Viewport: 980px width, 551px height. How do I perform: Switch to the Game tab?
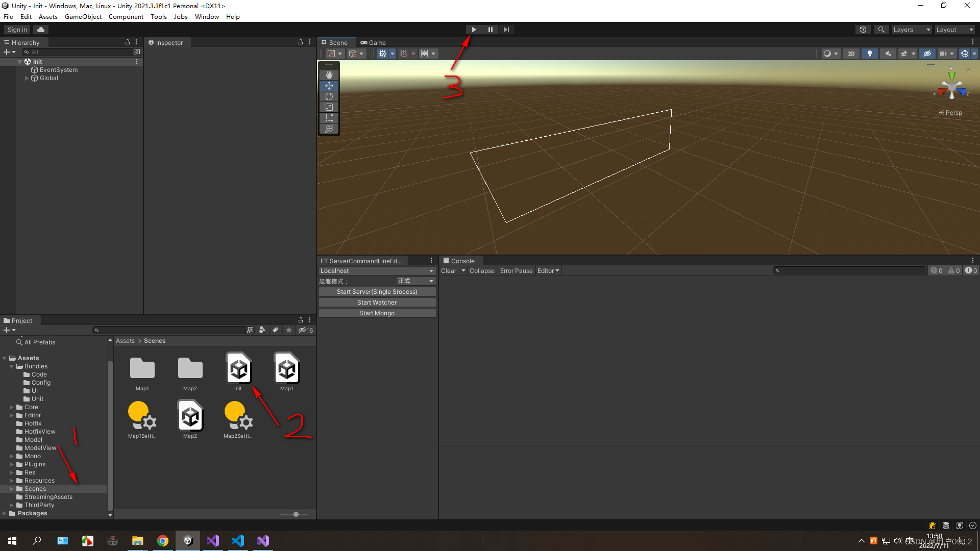[x=374, y=43]
